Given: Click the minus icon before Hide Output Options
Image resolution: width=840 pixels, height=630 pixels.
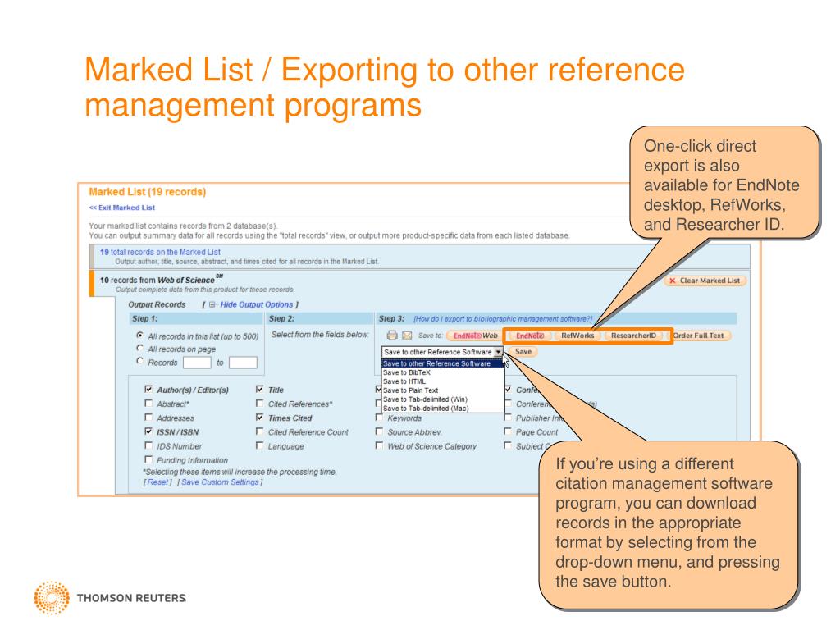Looking at the screenshot, I should pos(212,304).
